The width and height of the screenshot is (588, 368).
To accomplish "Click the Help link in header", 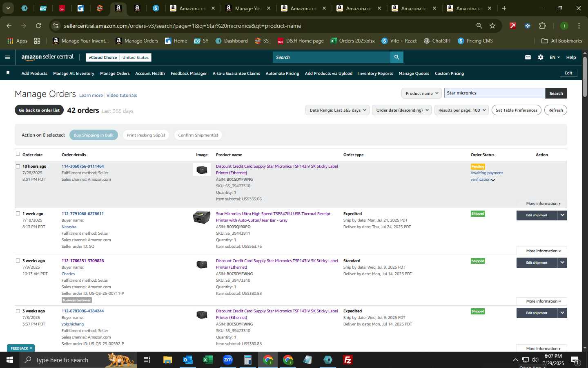I will pos(571,57).
